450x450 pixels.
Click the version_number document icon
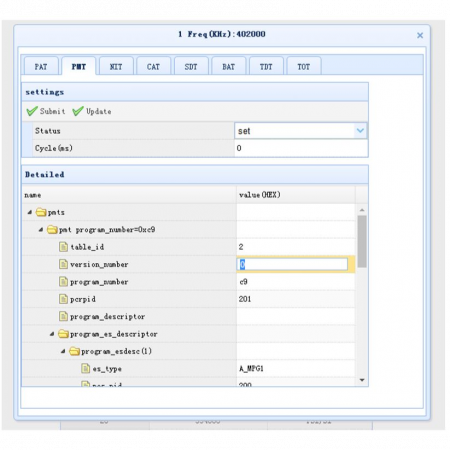63,264
